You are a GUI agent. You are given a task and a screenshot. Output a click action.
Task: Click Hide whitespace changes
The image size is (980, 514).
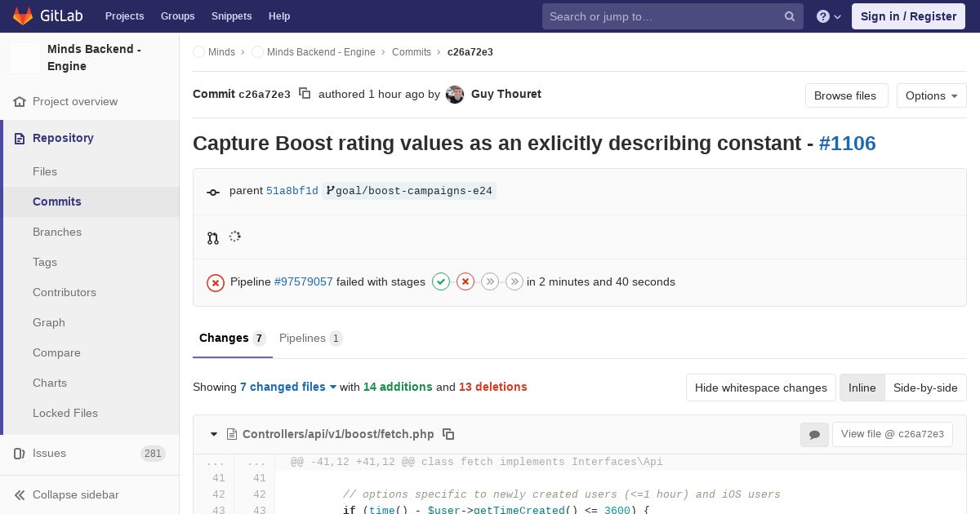[x=760, y=388]
